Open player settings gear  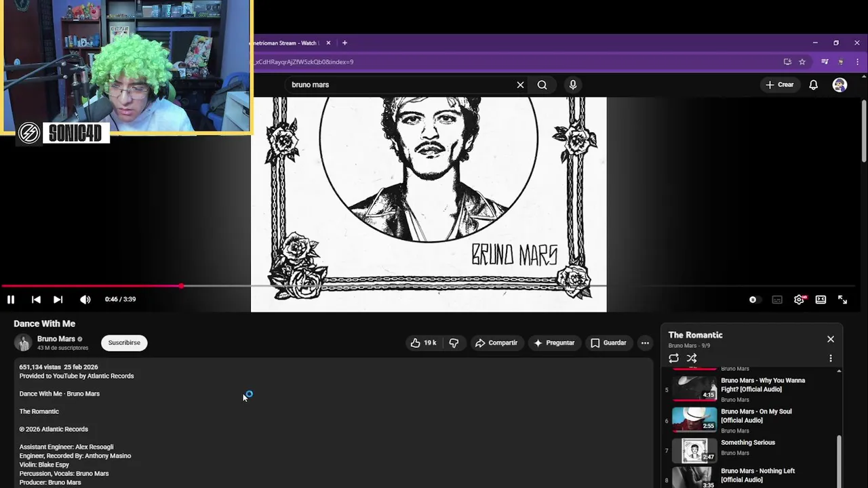(x=800, y=300)
